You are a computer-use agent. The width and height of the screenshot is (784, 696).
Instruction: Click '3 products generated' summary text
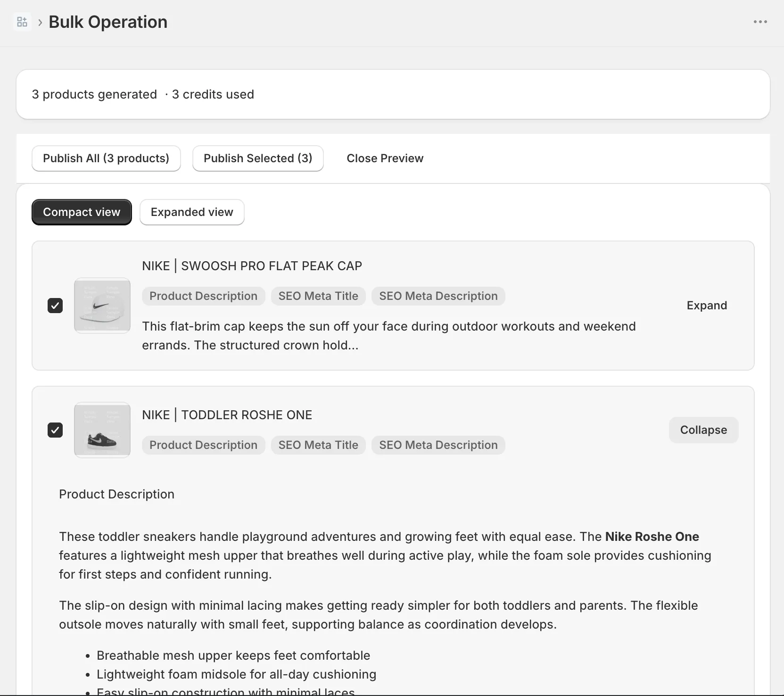94,94
